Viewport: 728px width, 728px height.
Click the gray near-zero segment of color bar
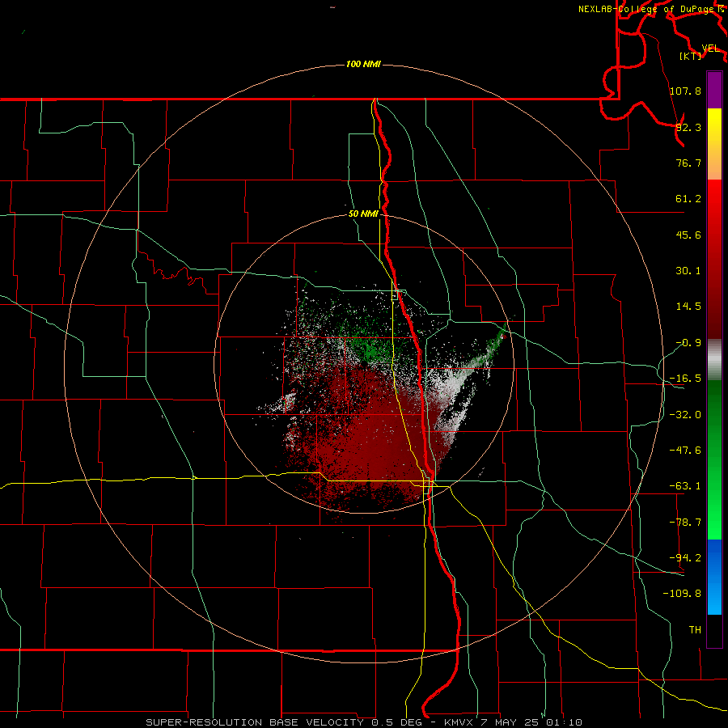[x=714, y=360]
